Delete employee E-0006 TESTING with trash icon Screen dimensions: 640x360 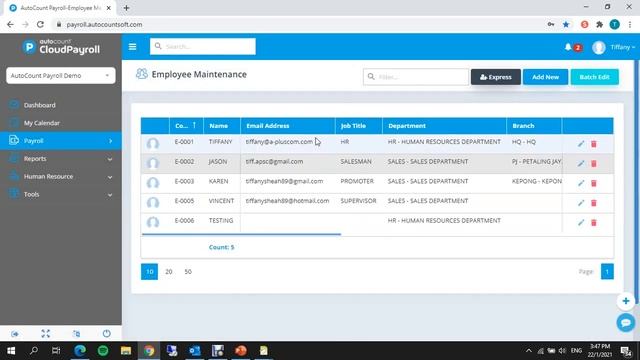[x=594, y=222]
